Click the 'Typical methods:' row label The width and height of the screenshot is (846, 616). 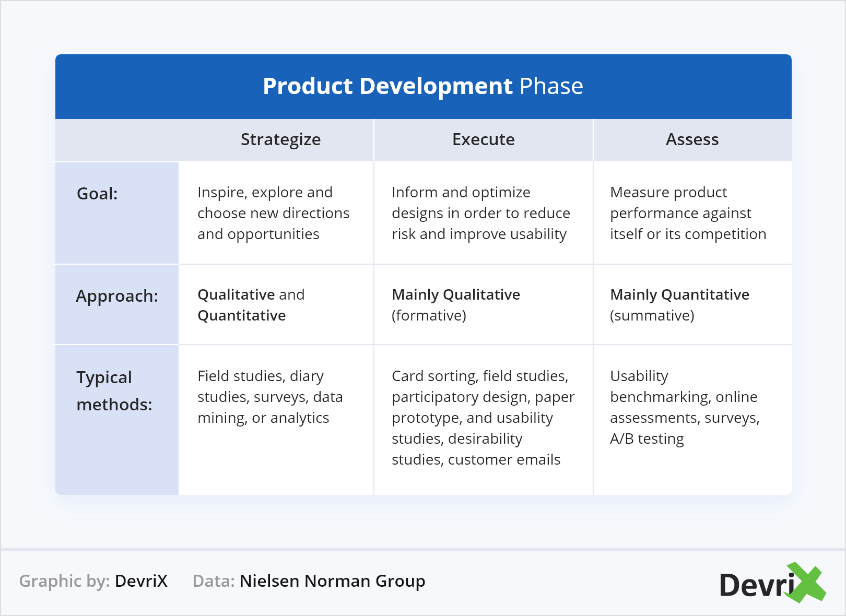[x=114, y=390]
